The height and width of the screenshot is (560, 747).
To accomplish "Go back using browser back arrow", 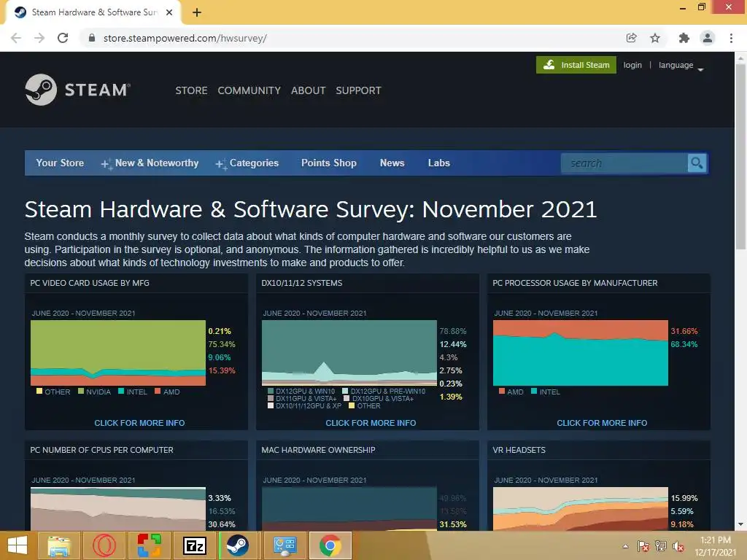I will (16, 38).
